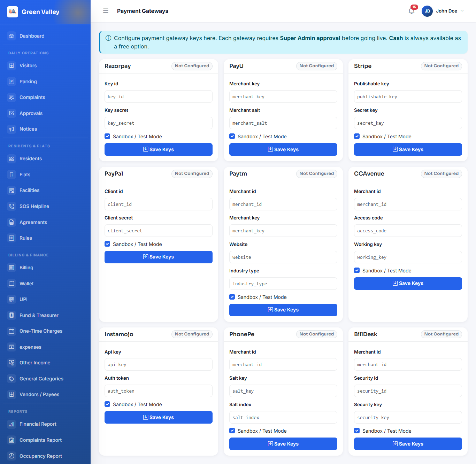Disable Stripe Sandbox / Test Mode checkbox

357,137
